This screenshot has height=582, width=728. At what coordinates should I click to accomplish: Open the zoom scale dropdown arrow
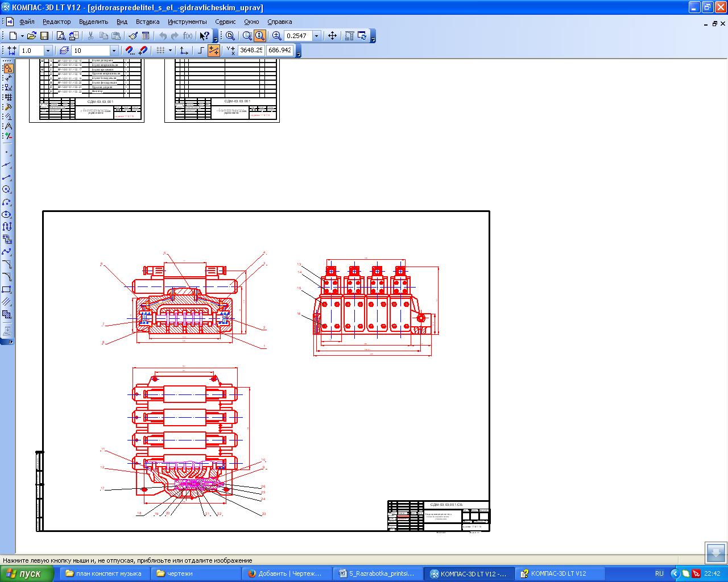tap(317, 36)
